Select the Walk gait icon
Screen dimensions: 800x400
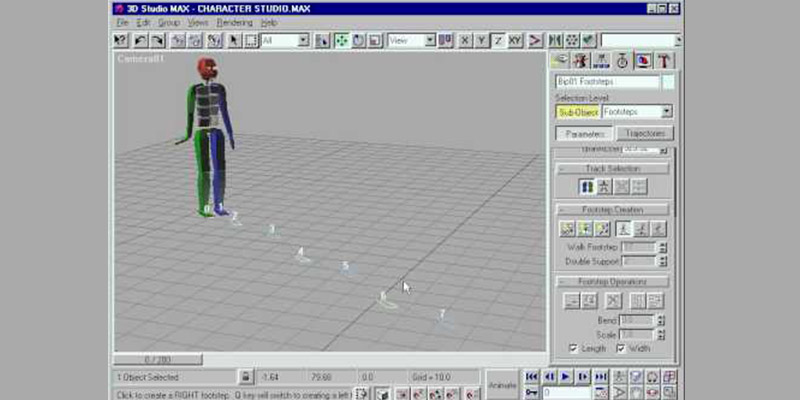pyautogui.click(x=623, y=229)
